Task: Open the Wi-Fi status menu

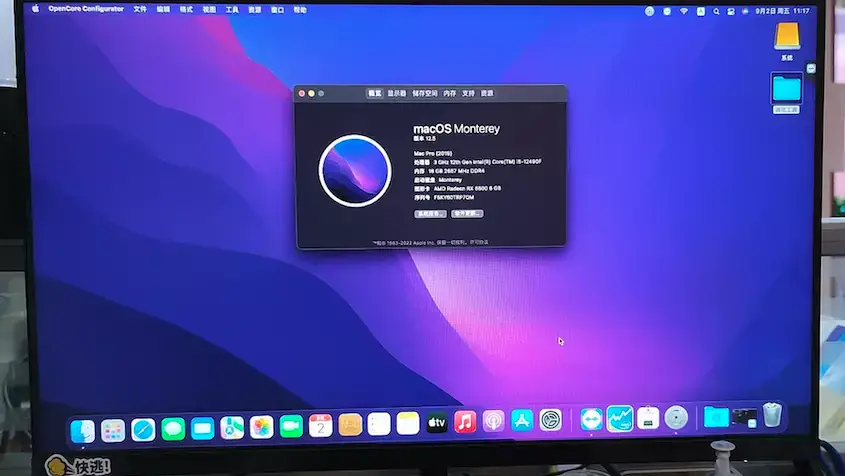Action: point(684,11)
